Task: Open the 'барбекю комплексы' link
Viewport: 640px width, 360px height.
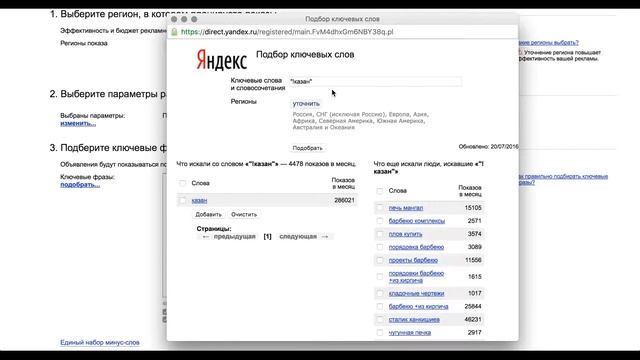Action: (x=417, y=221)
